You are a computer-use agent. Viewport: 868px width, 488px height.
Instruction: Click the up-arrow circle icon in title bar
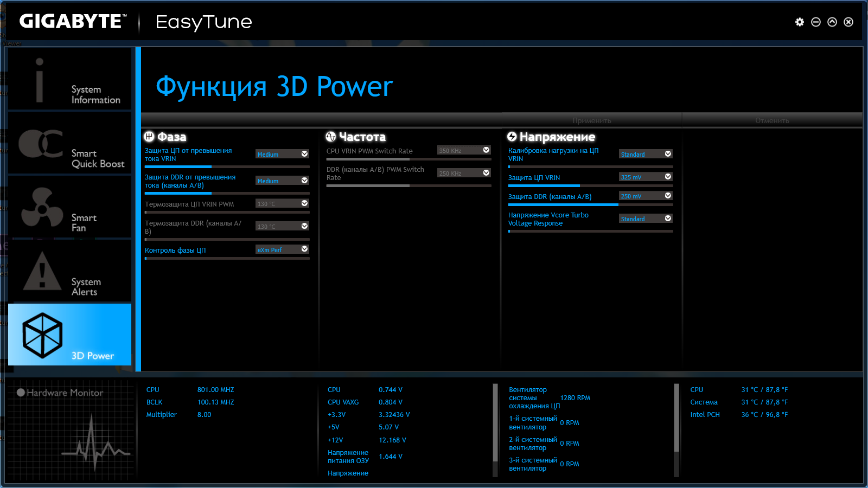coord(832,22)
